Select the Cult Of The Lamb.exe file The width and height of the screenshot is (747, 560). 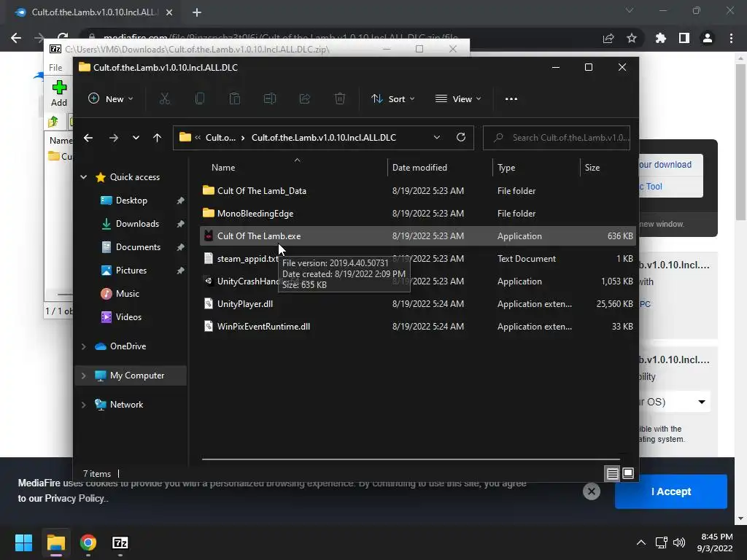pos(418,236)
